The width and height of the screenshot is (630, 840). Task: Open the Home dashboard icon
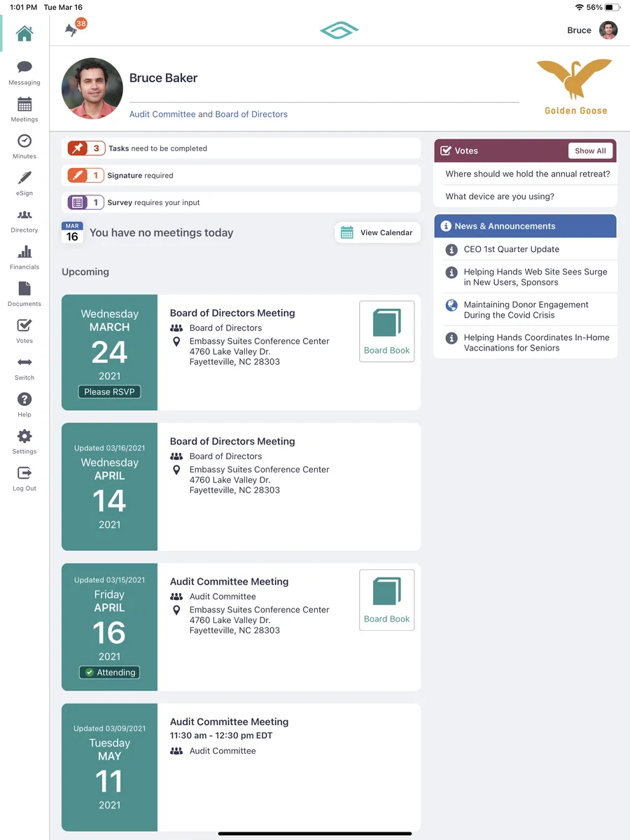(24, 33)
